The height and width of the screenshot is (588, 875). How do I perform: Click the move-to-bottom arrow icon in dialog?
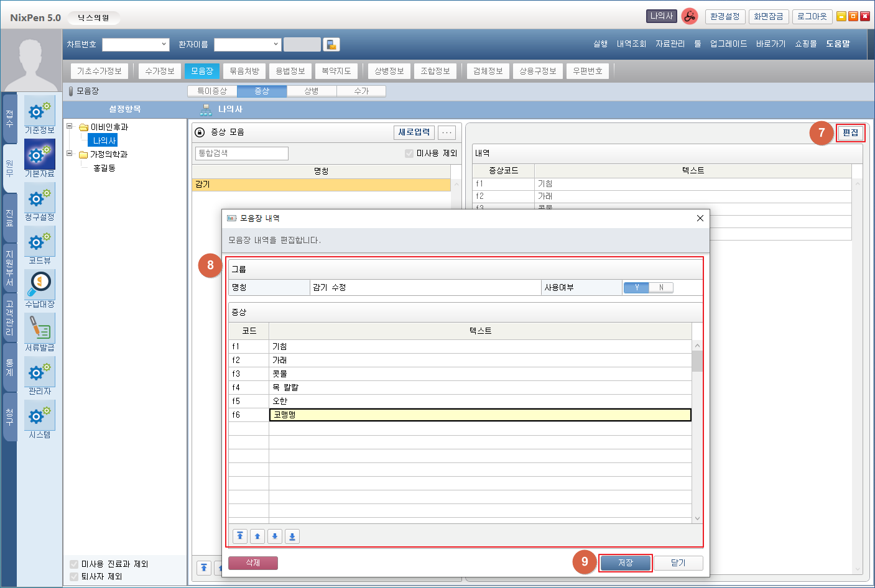(x=292, y=536)
